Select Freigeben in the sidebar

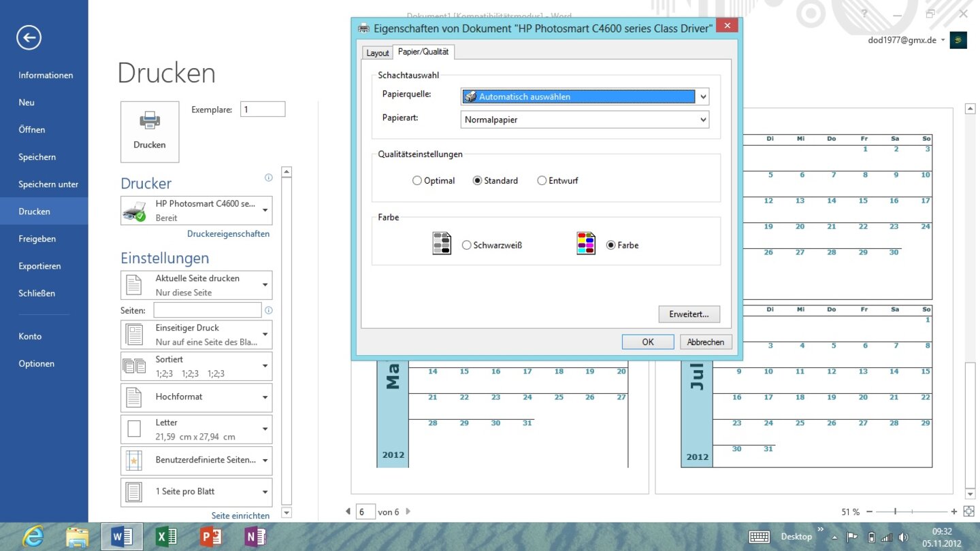coord(37,239)
